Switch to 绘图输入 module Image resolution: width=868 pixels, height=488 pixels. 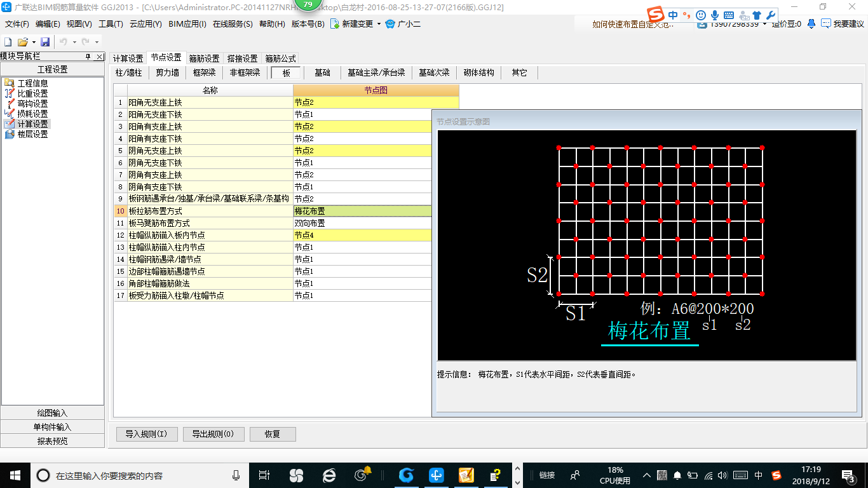coord(52,413)
